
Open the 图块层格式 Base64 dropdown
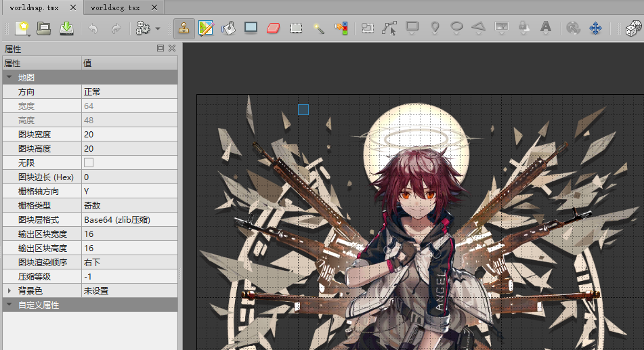[130, 220]
